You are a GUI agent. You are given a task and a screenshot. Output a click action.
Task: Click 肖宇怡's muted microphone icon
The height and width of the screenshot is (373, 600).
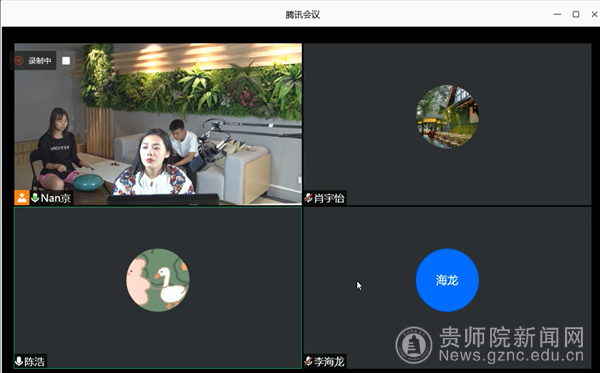[308, 198]
